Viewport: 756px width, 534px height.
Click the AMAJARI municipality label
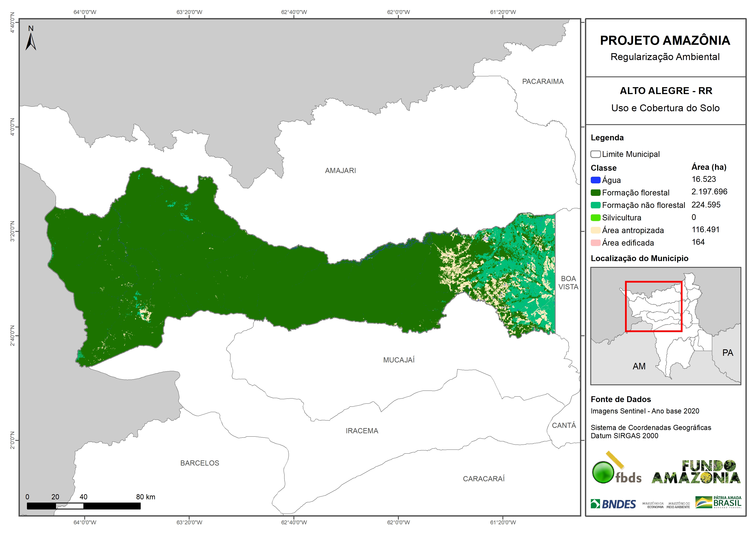[340, 170]
